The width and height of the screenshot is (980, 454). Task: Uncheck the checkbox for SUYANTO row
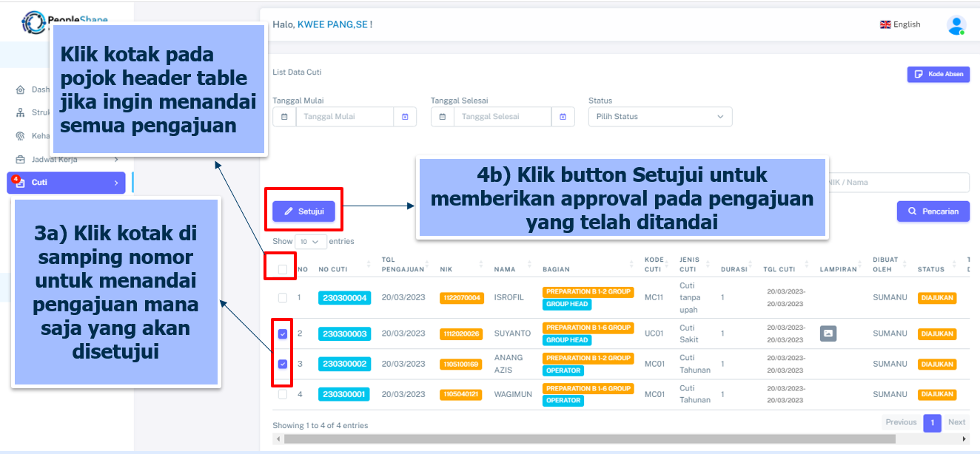tap(282, 334)
